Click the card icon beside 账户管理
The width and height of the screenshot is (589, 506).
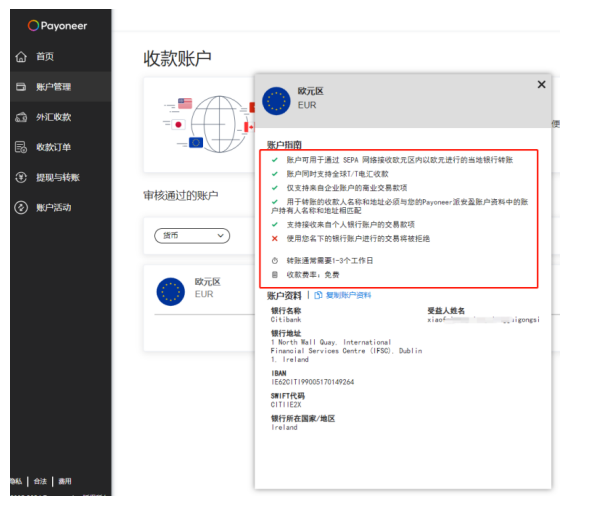point(21,87)
